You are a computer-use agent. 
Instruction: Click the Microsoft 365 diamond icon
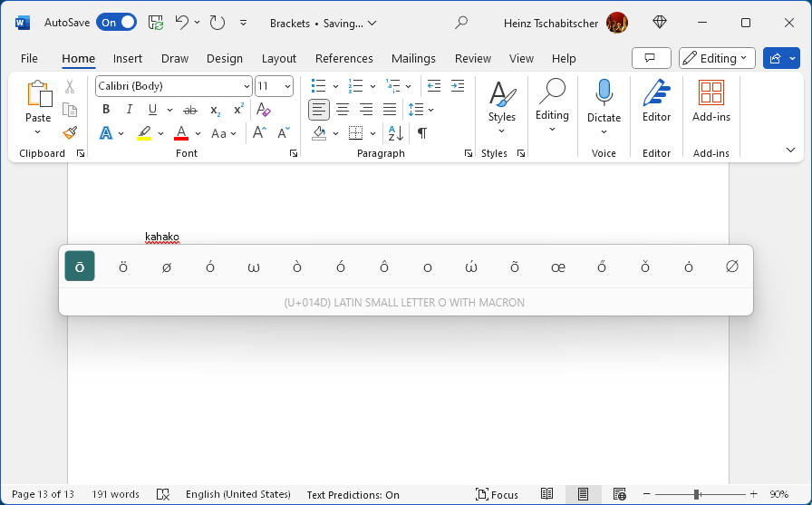pyautogui.click(x=659, y=23)
